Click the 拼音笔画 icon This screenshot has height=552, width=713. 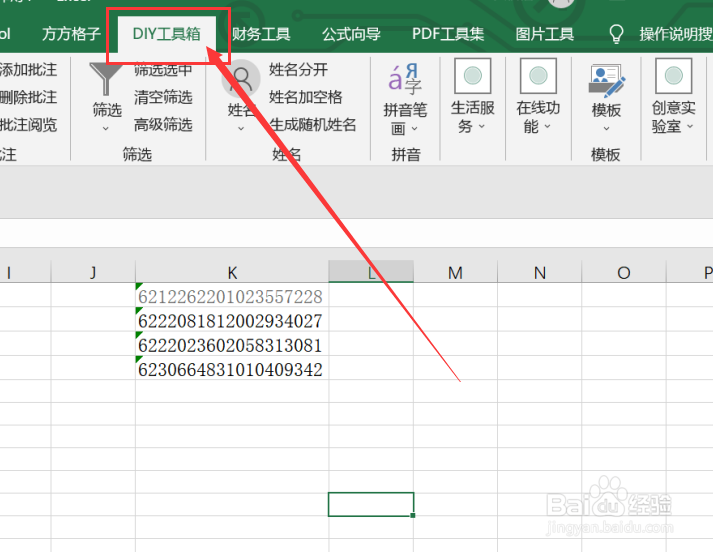(405, 78)
